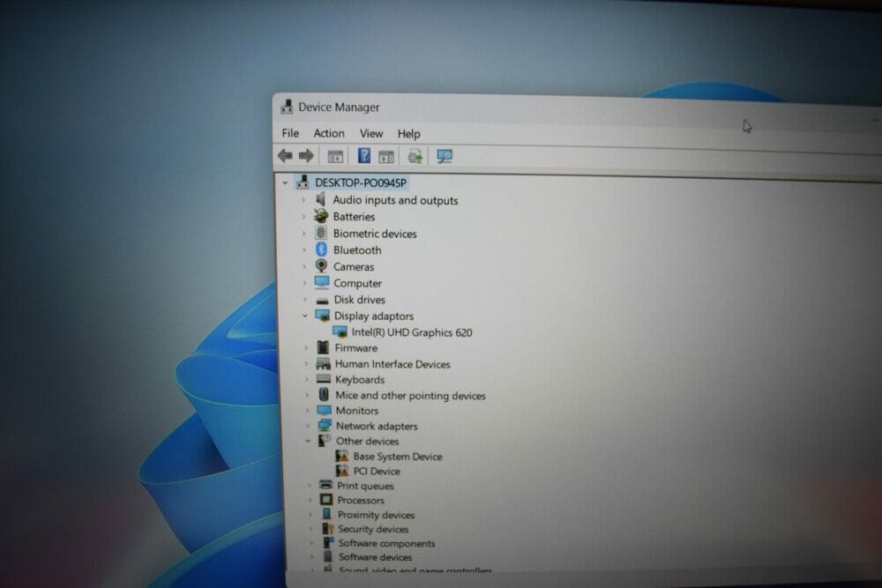Select the PCI Device entry
Viewport: 882px width, 588px height.
[x=377, y=471]
